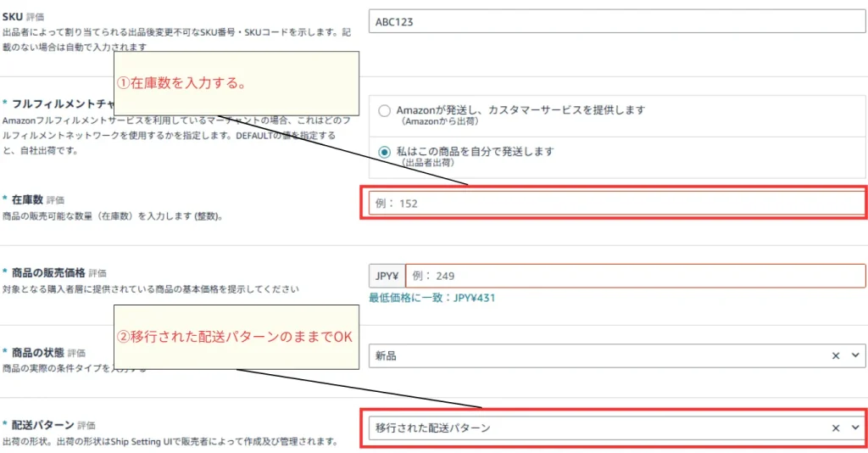
Task: Select 私はこの商品を自分で発送します radio option
Action: tap(385, 153)
